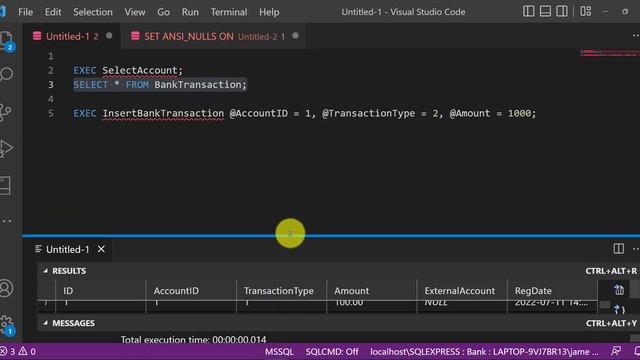Screen dimensions: 640x360
Task: Open the Edit menu
Action: pos(53,12)
